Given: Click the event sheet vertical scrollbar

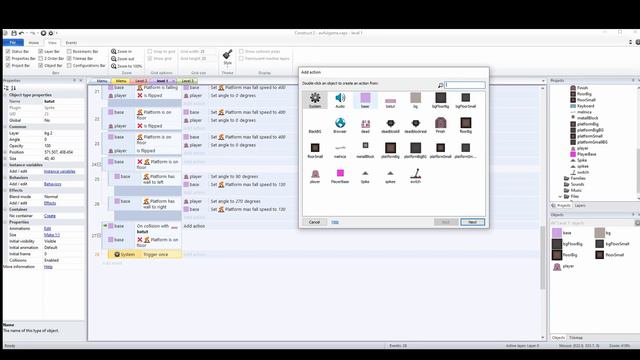Looking at the screenshot, I should click(x=542, y=258).
